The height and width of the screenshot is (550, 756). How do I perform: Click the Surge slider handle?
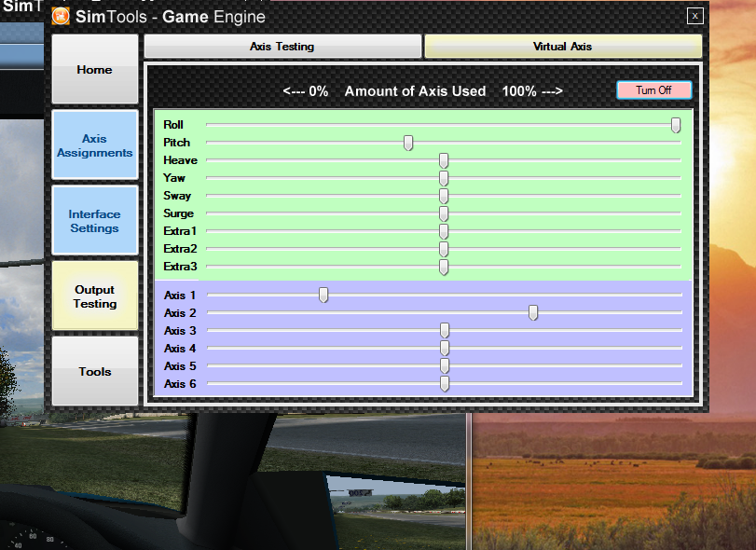[444, 213]
